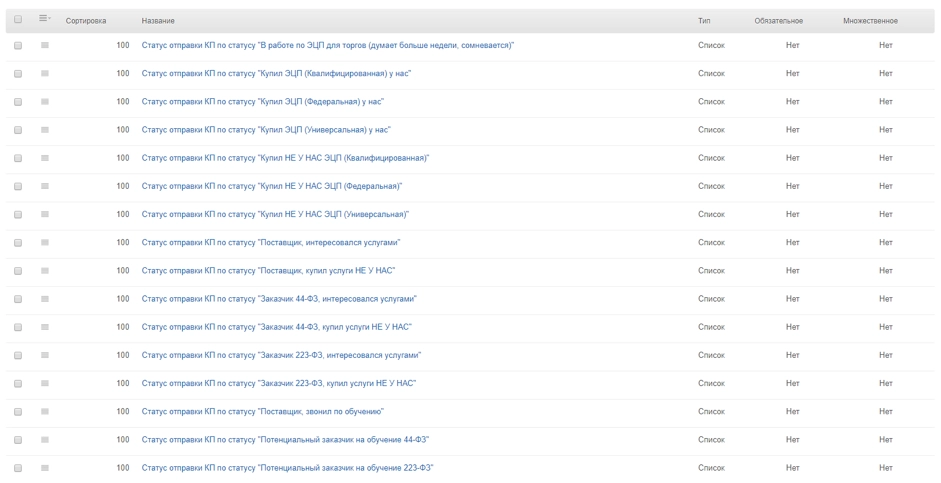Open "Заказчик 44-ФЗ, купил услуги НЕ У НАС" link
The width and height of the screenshot is (941, 483).
[x=277, y=327]
